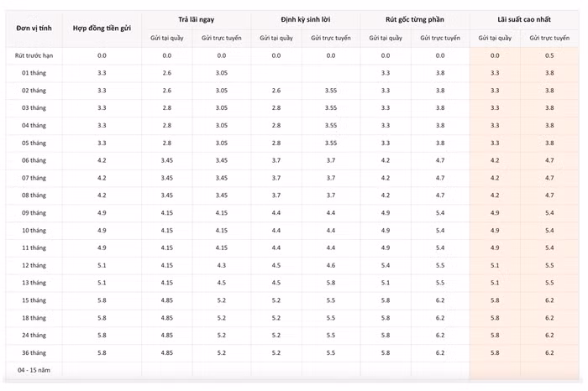Click "Gửi trực tuyến" under Lãi suất cao nhất
Screen dimensions: 588x391
pyautogui.click(x=549, y=38)
